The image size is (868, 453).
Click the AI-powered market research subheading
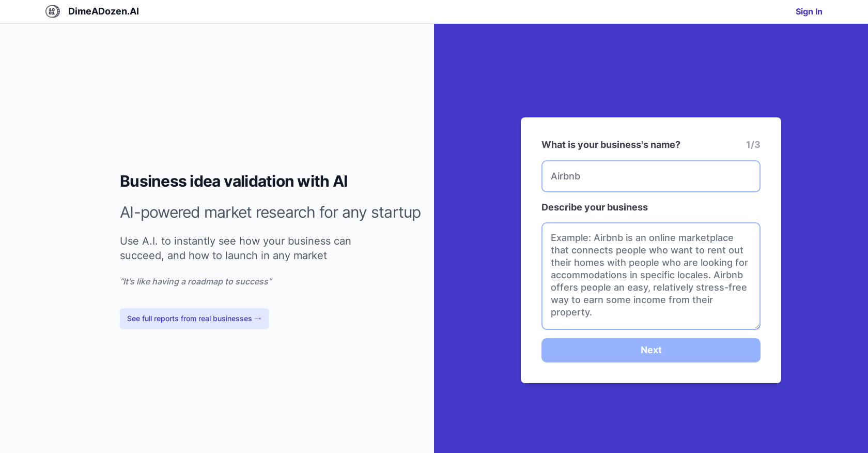click(270, 213)
